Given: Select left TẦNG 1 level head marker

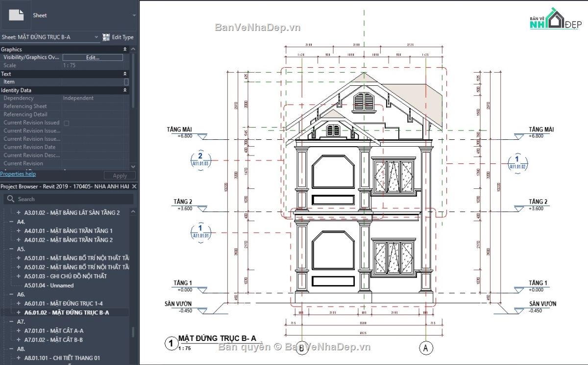Looking at the screenshot, I should [x=201, y=291].
